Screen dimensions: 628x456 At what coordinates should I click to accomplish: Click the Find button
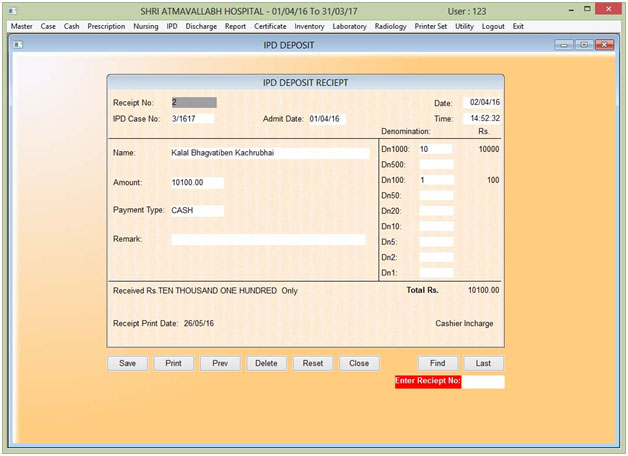(437, 363)
